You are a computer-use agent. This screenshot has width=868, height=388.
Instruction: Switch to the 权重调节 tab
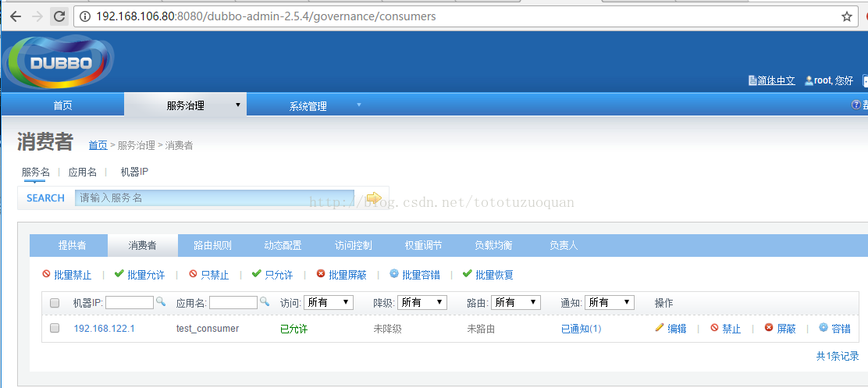tap(423, 245)
